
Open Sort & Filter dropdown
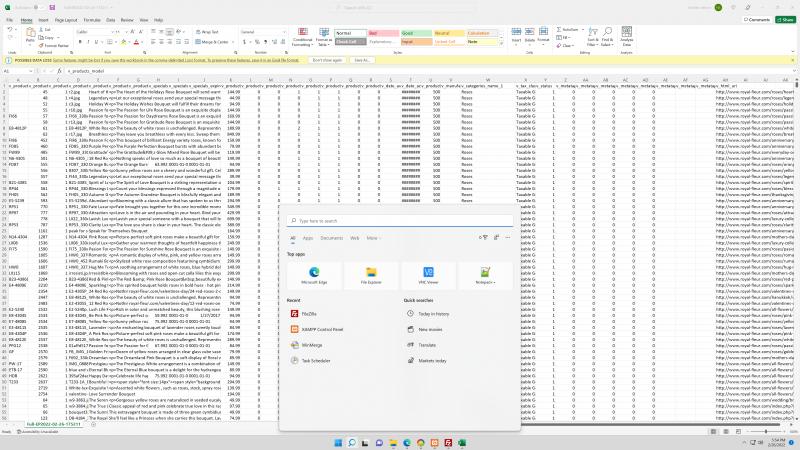tap(593, 37)
